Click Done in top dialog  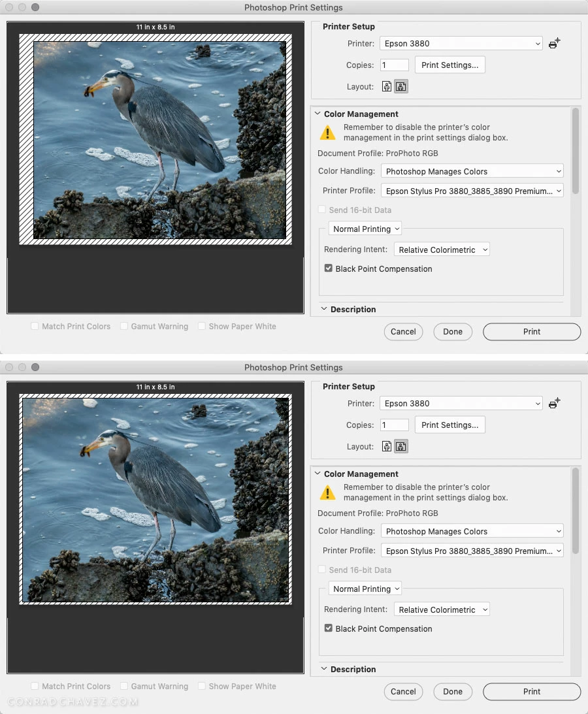tap(453, 331)
